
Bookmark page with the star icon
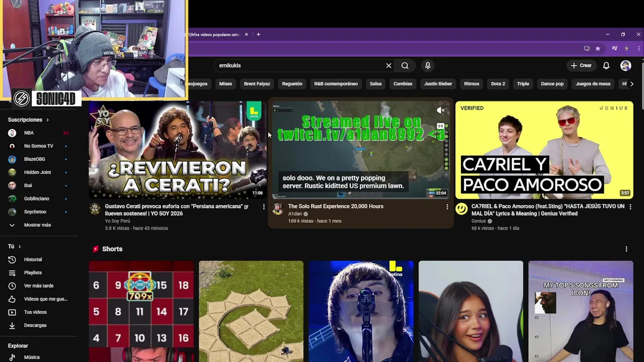(x=598, y=48)
